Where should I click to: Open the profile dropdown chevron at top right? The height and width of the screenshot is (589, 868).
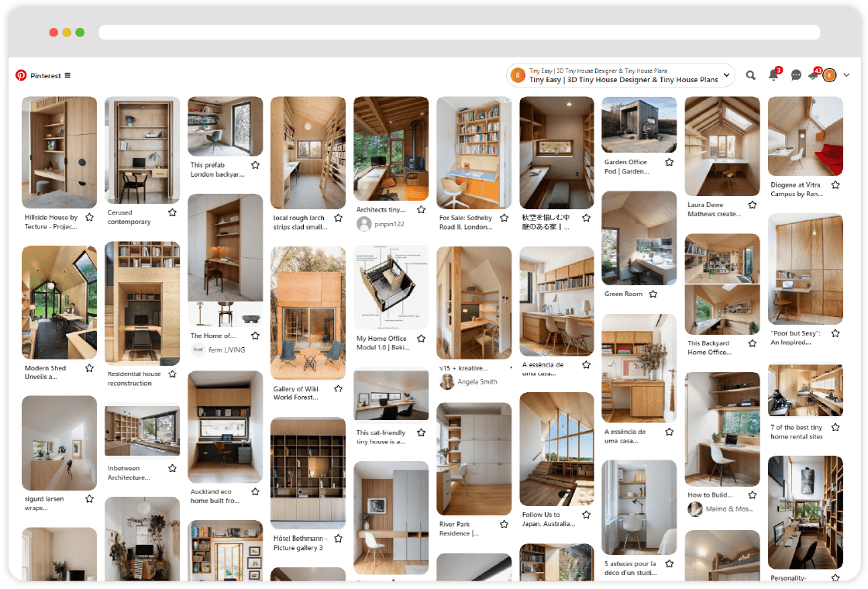coord(846,75)
